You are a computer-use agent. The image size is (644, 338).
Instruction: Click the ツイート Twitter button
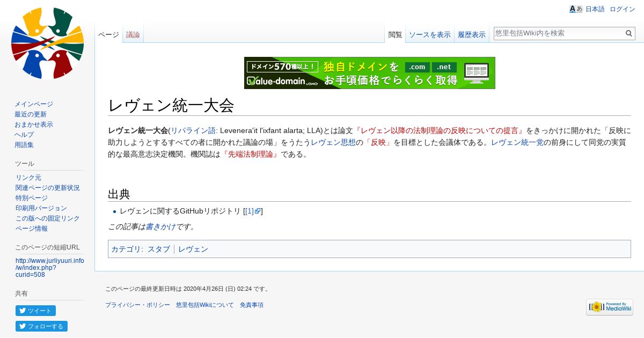pyautogui.click(x=35, y=311)
